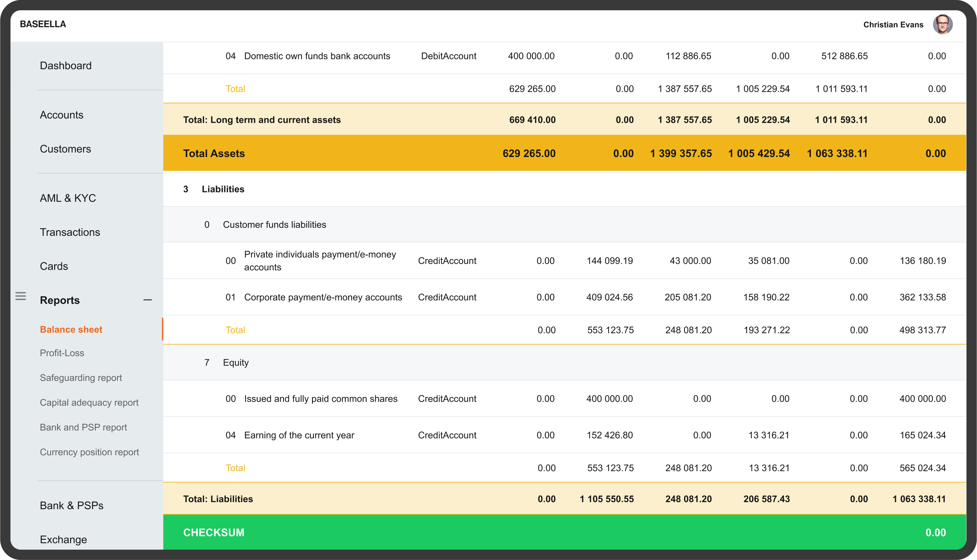Viewport: 977px width, 560px height.
Task: Open the Dashboard page
Action: pos(66,66)
